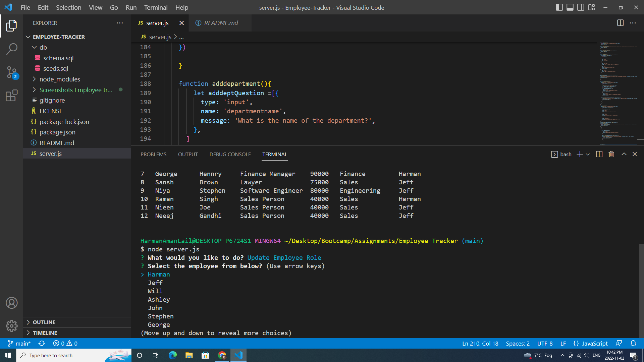Image resolution: width=644 pixels, height=362 pixels.
Task: Open the Manage gear menu
Action: point(12,326)
